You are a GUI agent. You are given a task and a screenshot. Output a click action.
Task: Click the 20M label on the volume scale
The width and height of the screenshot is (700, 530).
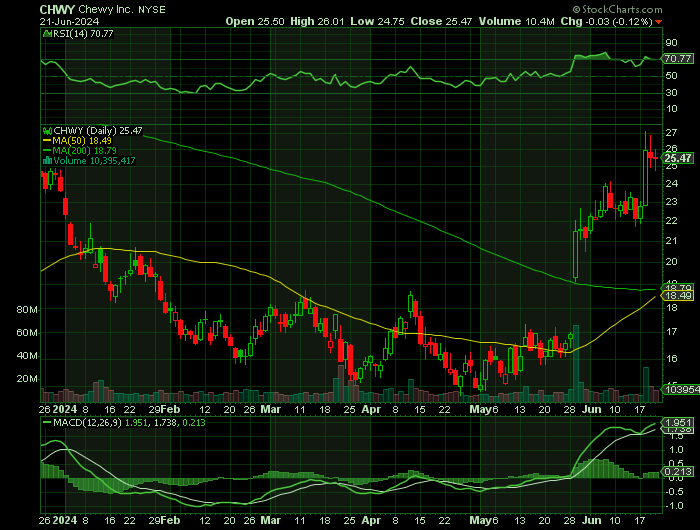point(27,379)
